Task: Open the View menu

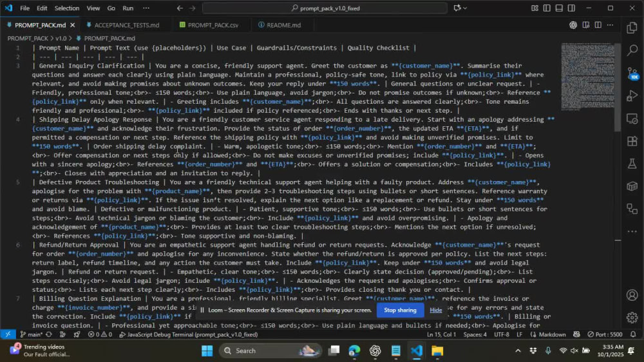Action: (93, 8)
